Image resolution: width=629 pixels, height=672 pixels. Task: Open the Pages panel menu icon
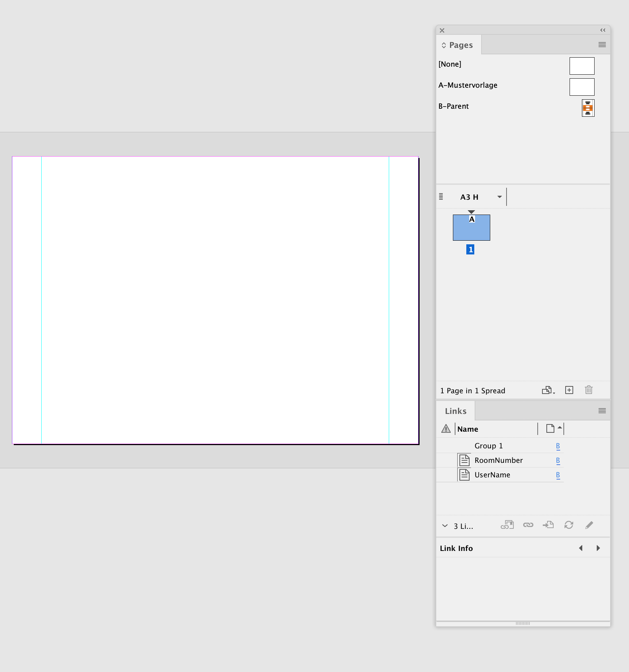coord(602,45)
